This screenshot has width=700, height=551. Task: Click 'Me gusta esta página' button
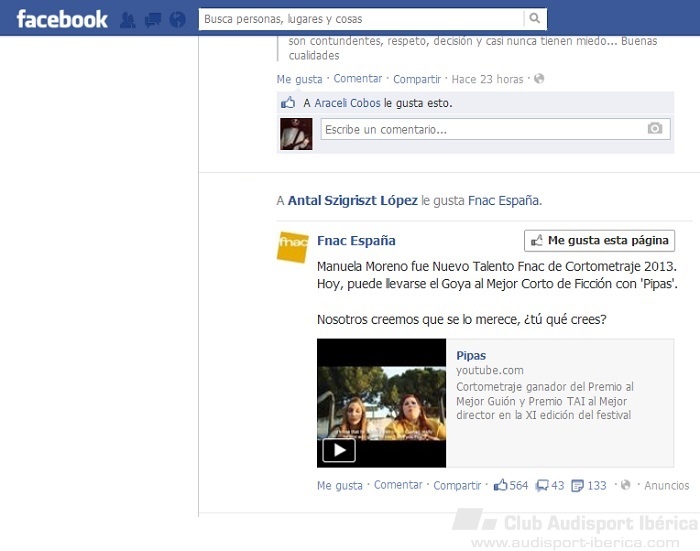click(599, 241)
